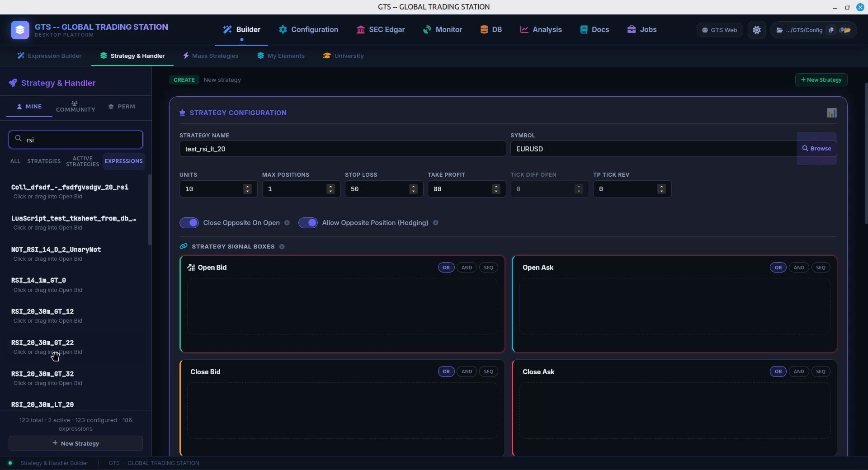Select SEQ mode in Open Bid box
Screen dimensions: 868x470
[x=488, y=268]
